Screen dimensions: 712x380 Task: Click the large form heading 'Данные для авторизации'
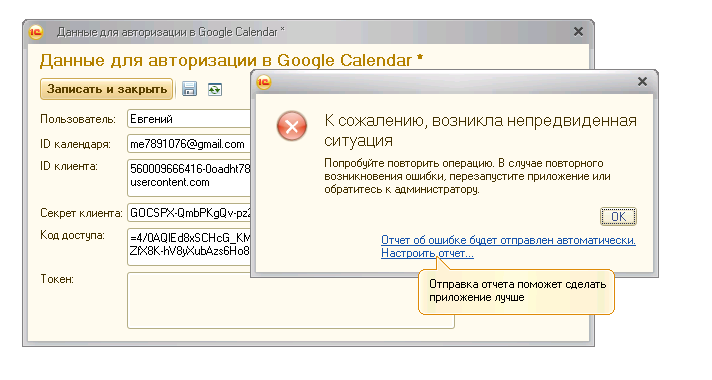tap(231, 60)
